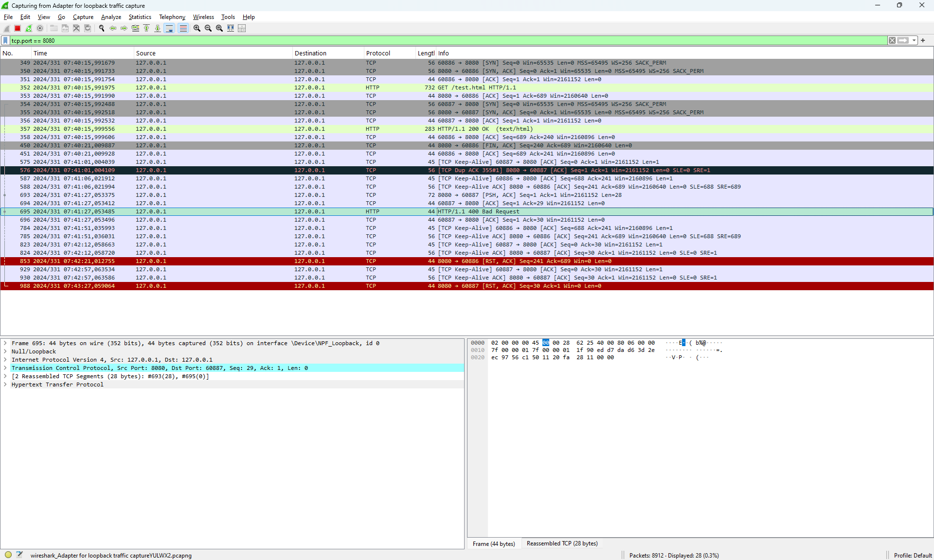
Task: Click the capture status indicator circle
Action: tap(8, 555)
